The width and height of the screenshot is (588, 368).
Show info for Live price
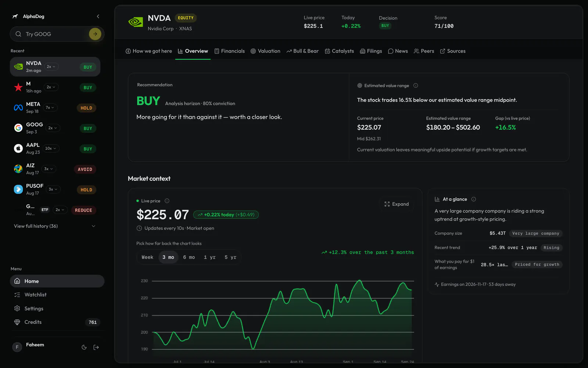point(167,201)
